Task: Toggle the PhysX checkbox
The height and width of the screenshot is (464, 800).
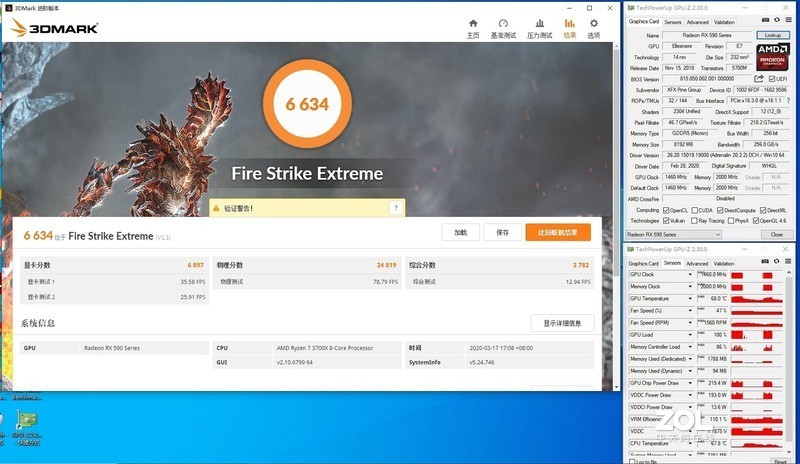Action: (731, 221)
